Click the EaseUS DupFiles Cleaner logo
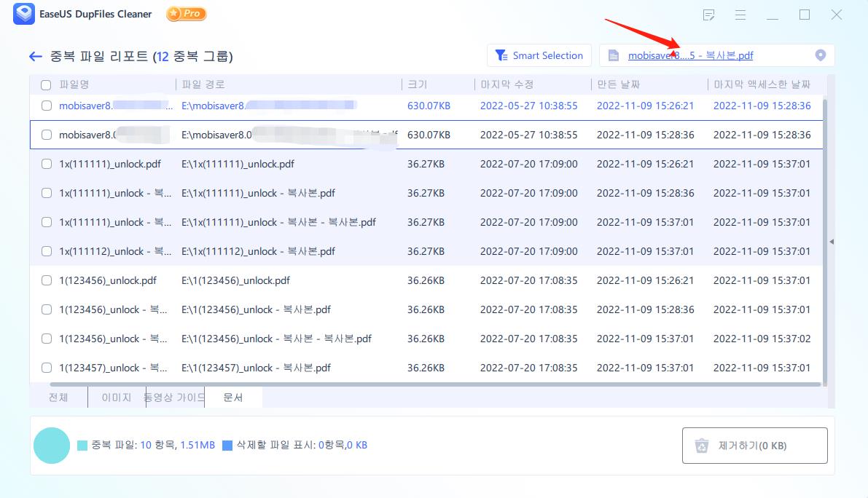 coord(24,14)
